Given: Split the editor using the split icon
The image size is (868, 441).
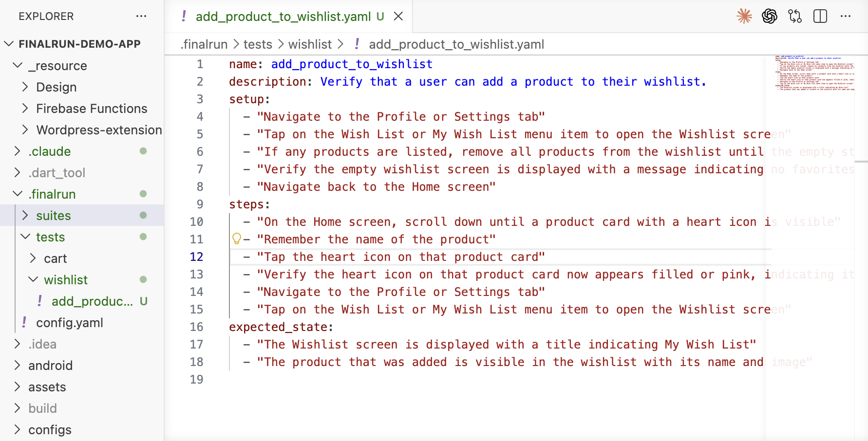Looking at the screenshot, I should [820, 16].
